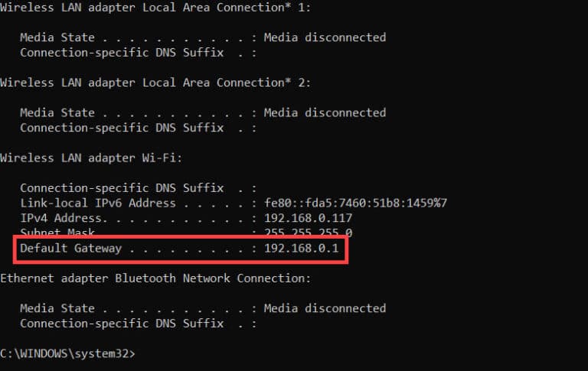Click the fe80::fda5:7460:51b8:1459%7 address value
The image size is (588, 371).
pyautogui.click(x=355, y=203)
